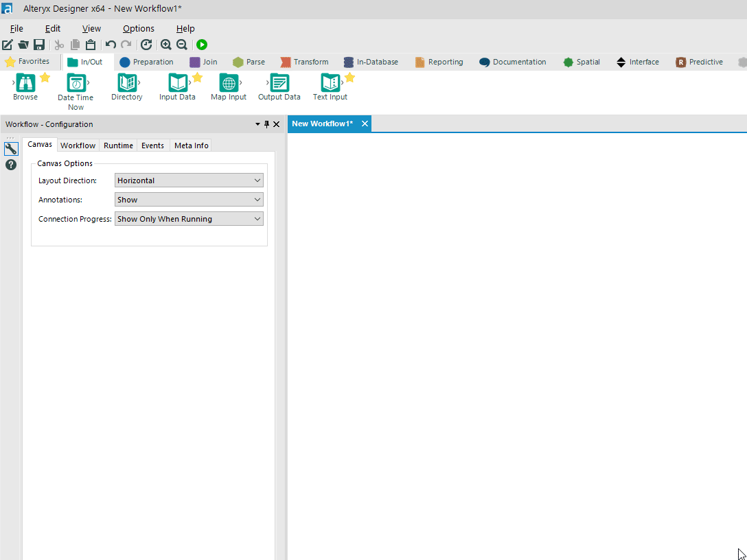Select the Runtime configuration tab

tap(118, 145)
